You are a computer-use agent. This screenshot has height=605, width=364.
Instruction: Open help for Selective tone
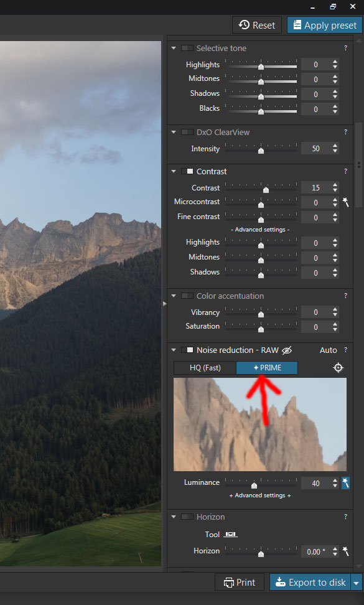[345, 48]
